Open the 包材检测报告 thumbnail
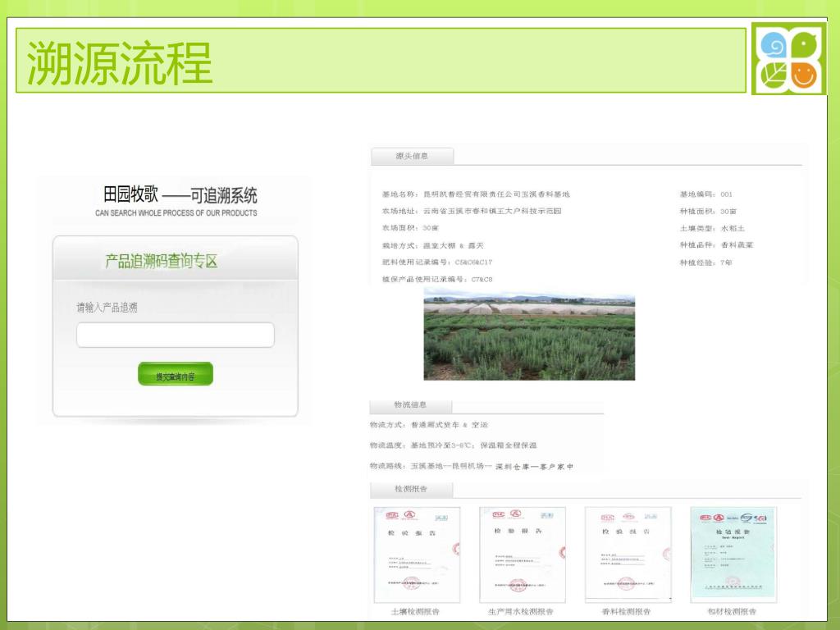Image resolution: width=840 pixels, height=630 pixels. pos(733,554)
